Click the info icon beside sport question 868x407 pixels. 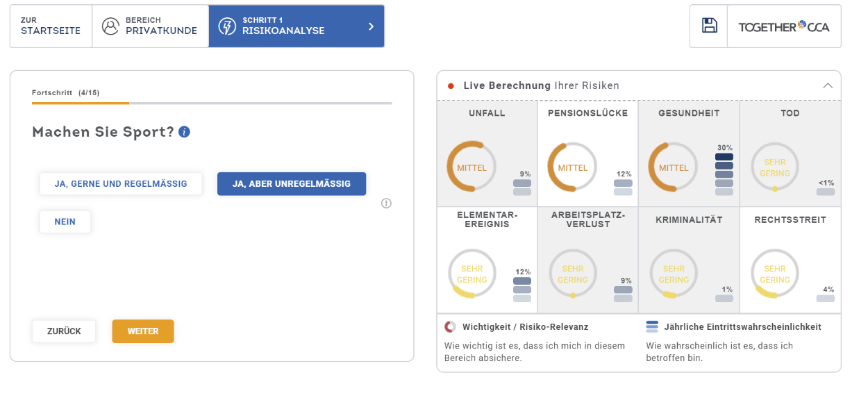click(184, 132)
